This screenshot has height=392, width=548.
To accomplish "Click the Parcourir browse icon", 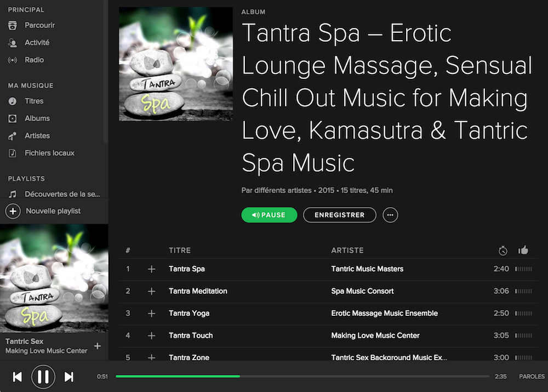I will (x=13, y=25).
